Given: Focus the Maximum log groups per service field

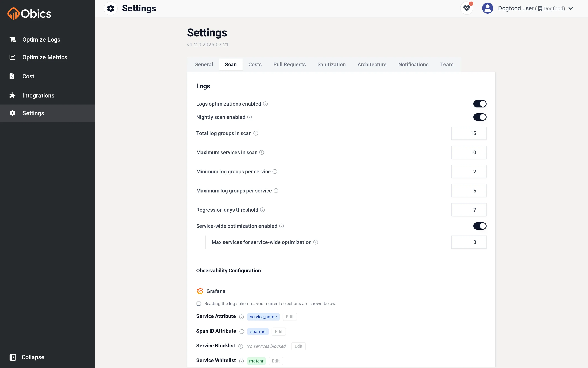Looking at the screenshot, I should pyautogui.click(x=469, y=191).
